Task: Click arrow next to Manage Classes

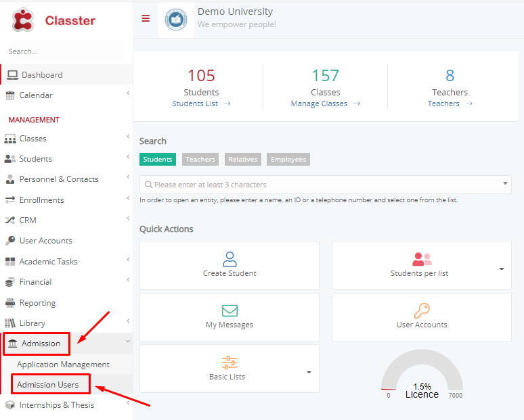Action: point(357,103)
